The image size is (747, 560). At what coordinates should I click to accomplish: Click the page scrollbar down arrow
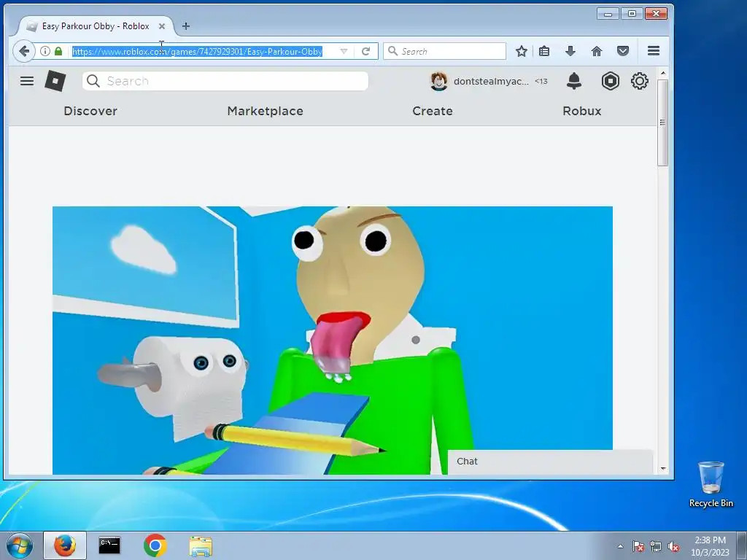662,469
